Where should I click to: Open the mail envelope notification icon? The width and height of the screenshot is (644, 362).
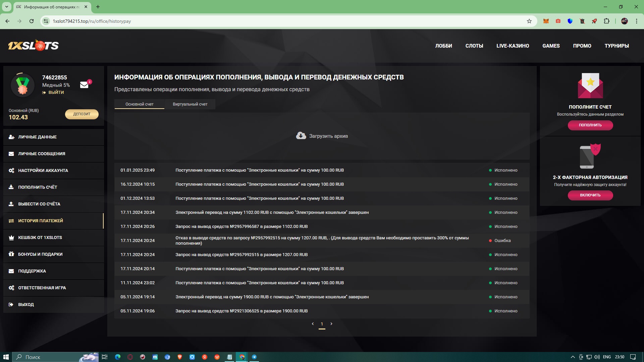(x=84, y=85)
